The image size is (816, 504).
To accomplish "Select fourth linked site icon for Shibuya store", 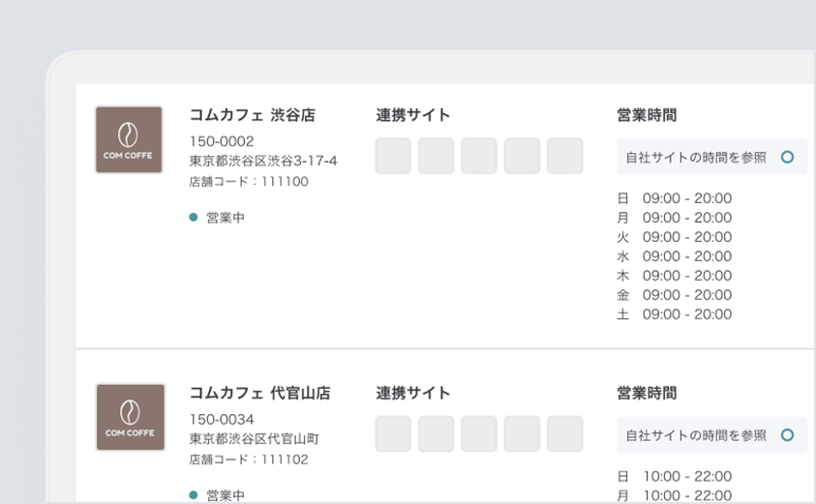I will click(522, 156).
